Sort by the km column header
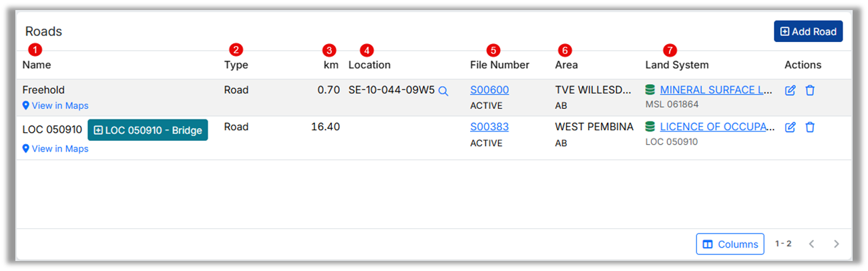Screen dimensions: 868x271 [331, 65]
